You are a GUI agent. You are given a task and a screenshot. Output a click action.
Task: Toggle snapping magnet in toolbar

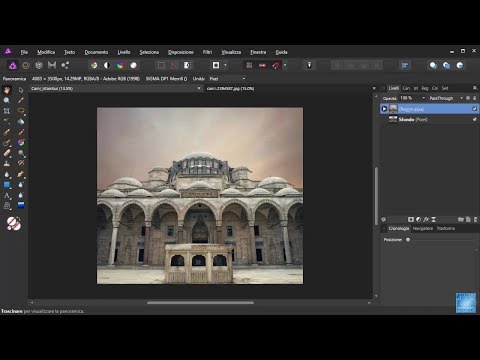[276, 65]
